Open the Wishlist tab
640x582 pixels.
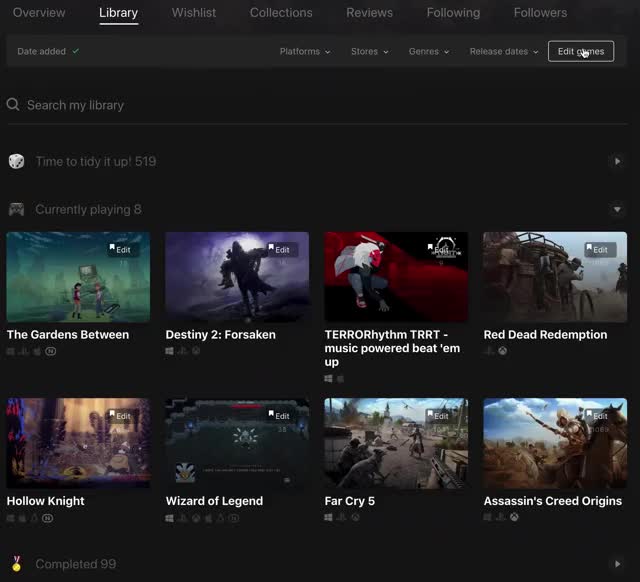(193, 13)
